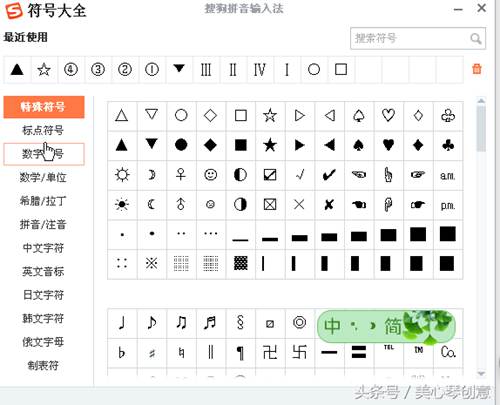
Task: Toggle half-moon width mode on IME bar
Action: point(372,325)
